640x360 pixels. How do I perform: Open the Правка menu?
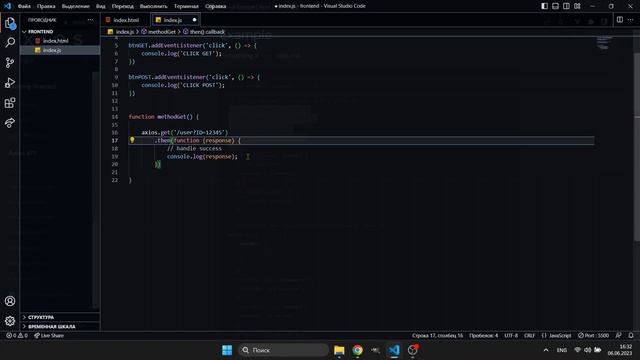pyautogui.click(x=46, y=6)
